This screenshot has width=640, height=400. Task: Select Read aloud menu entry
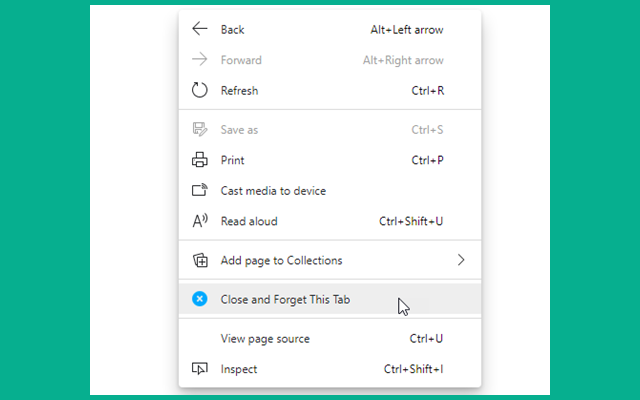coord(249,221)
